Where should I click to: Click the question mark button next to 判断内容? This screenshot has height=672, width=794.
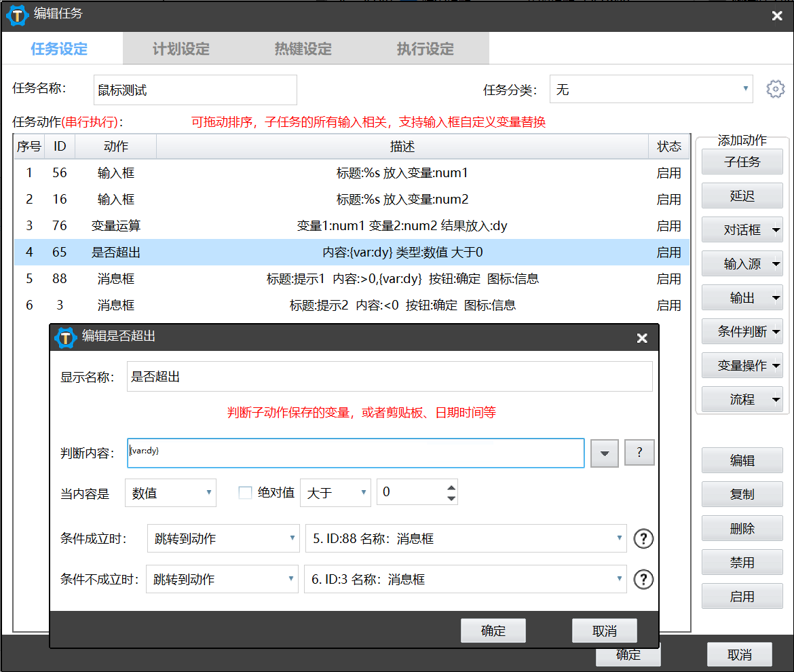(639, 453)
